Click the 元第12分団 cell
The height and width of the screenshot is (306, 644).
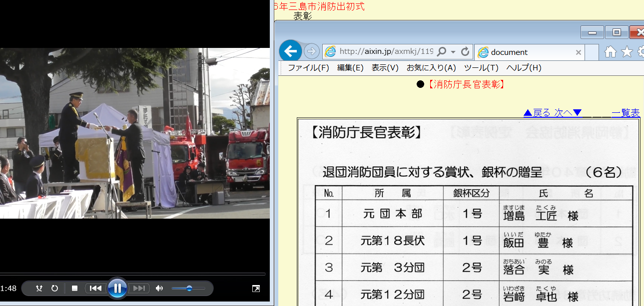[x=393, y=295]
